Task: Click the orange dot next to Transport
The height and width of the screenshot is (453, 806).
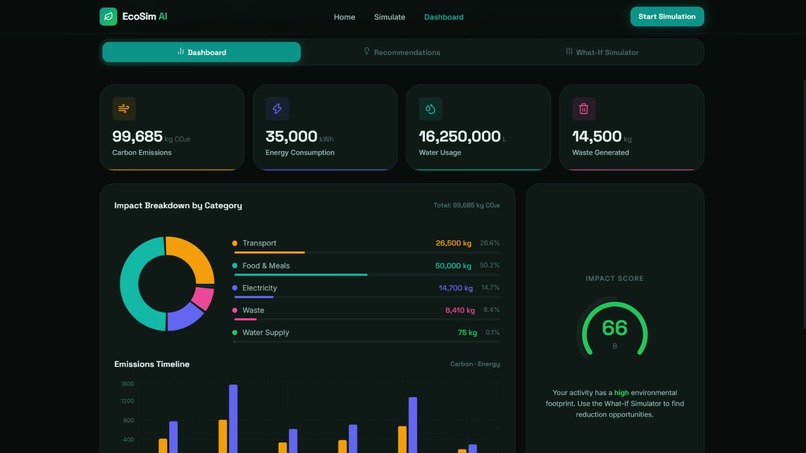Action: 234,243
